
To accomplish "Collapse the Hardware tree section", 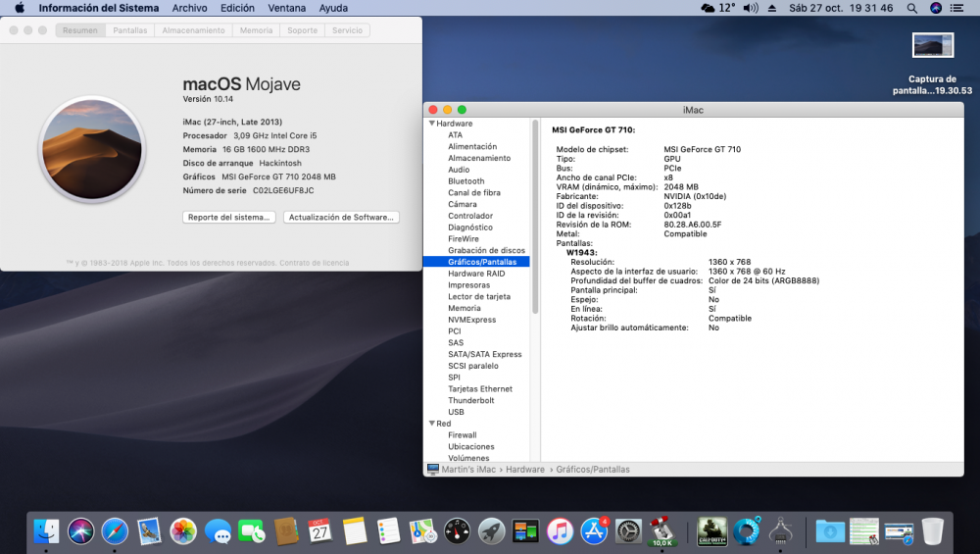I will coord(432,124).
